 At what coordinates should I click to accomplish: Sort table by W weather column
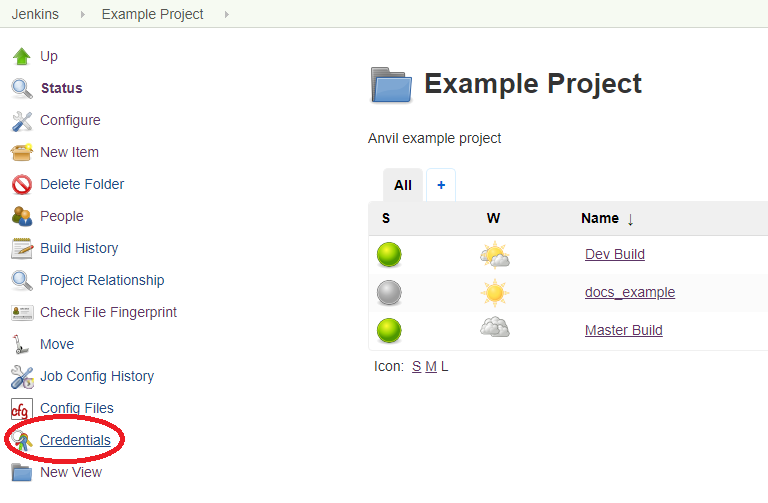(x=493, y=218)
